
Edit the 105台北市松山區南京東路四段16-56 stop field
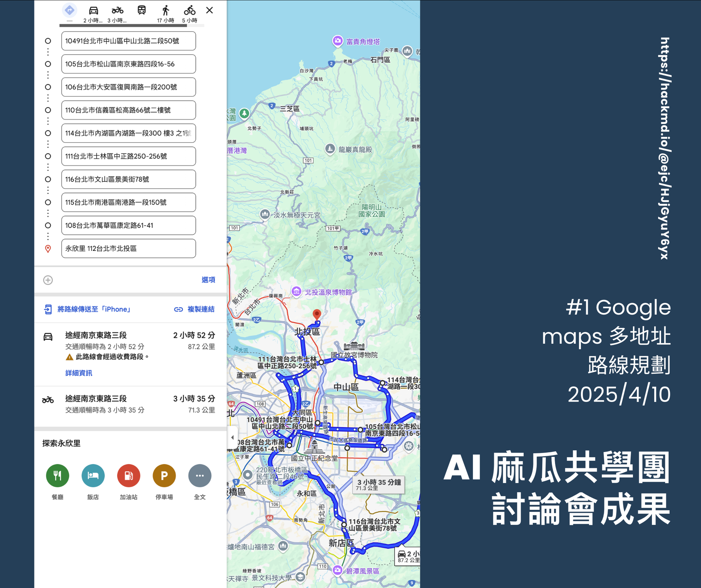coord(129,64)
